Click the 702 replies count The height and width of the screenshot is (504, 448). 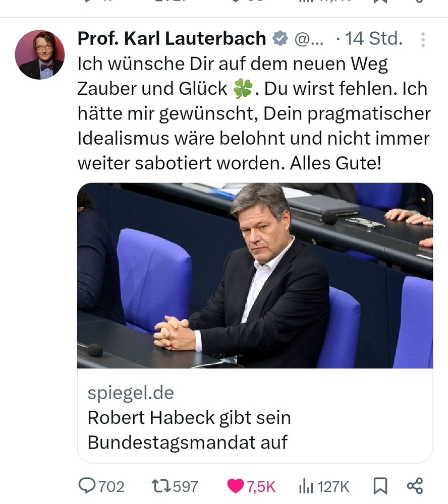(111, 487)
